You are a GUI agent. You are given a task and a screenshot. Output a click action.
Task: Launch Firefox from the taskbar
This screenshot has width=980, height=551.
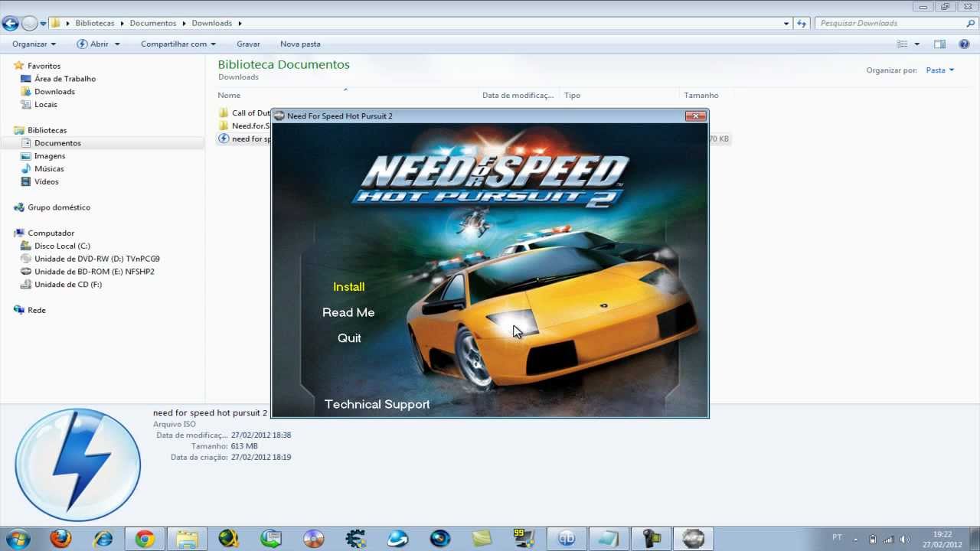pos(60,539)
